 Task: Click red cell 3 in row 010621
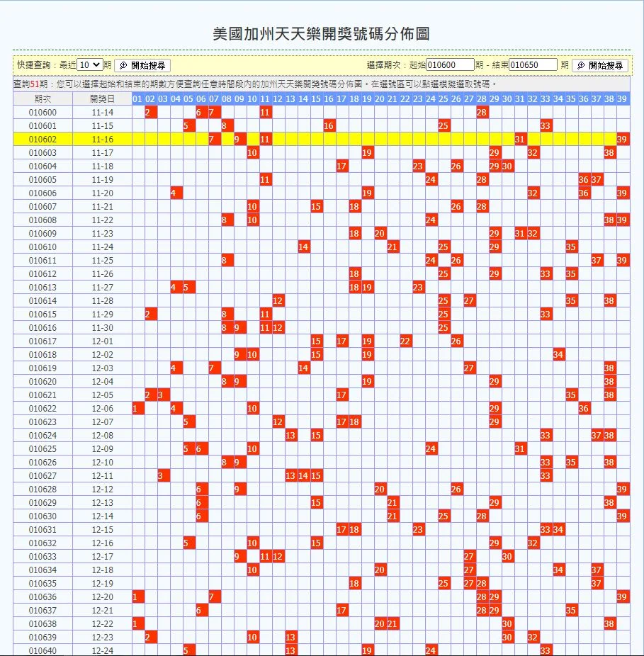(163, 395)
